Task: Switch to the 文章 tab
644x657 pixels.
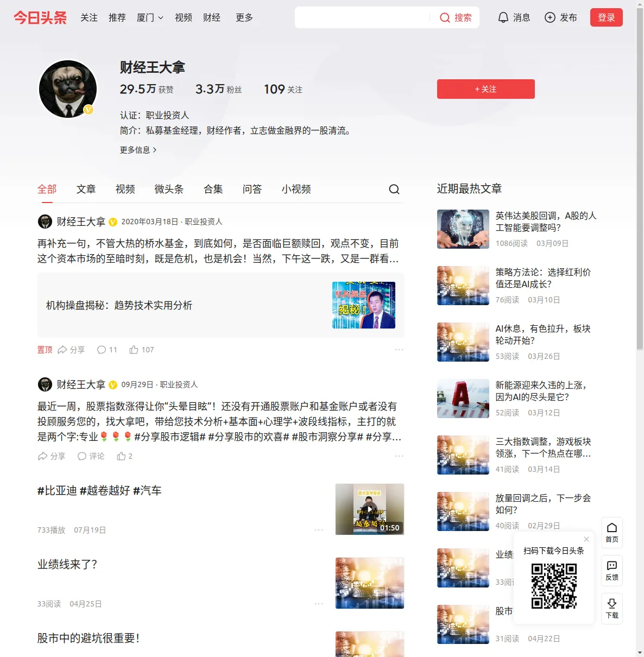Action: 86,189
